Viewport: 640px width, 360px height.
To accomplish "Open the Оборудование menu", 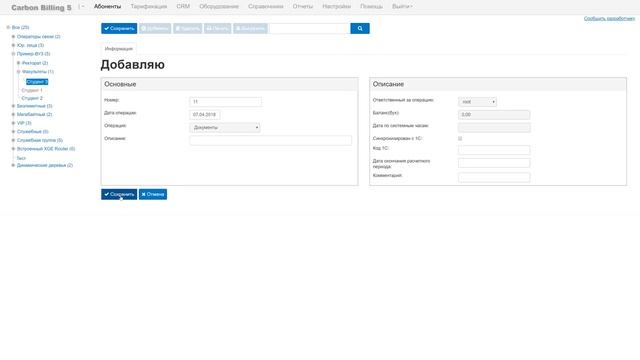I will point(219,7).
